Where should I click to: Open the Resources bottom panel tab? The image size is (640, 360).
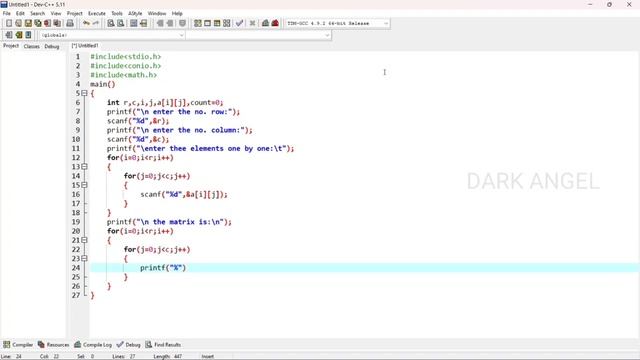[x=53, y=344]
